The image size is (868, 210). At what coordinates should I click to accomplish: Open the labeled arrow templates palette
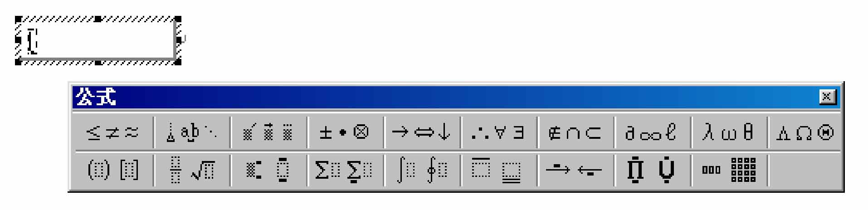(x=575, y=171)
